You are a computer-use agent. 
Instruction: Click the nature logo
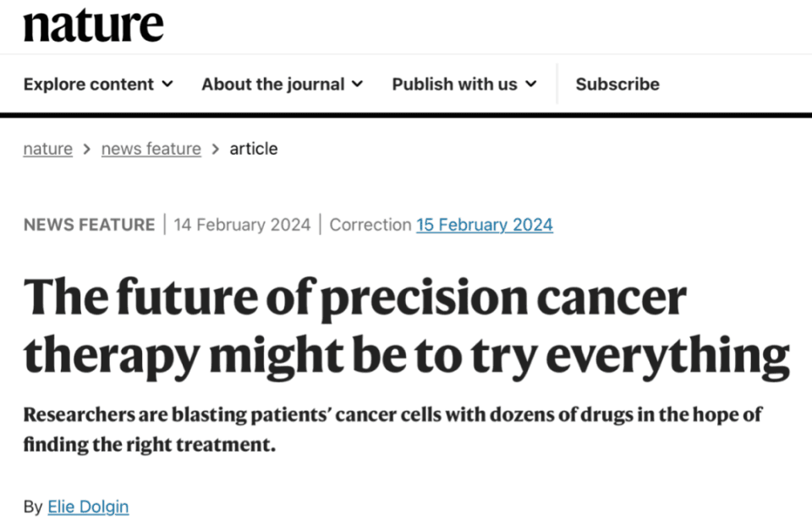[93, 25]
